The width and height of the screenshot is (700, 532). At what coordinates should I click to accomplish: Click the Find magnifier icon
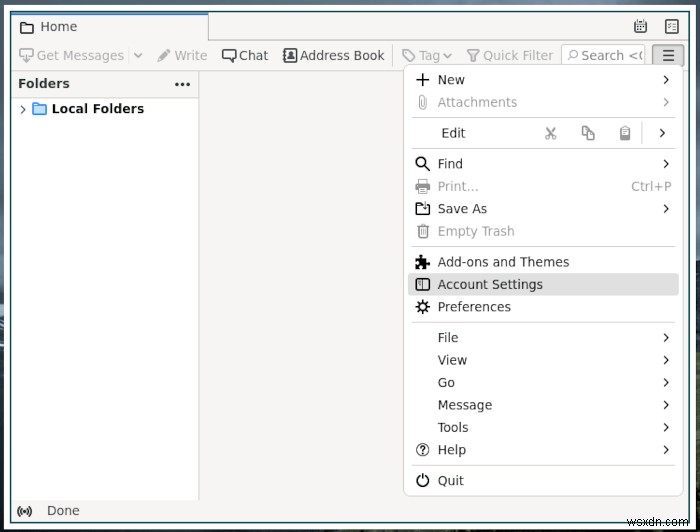422,164
